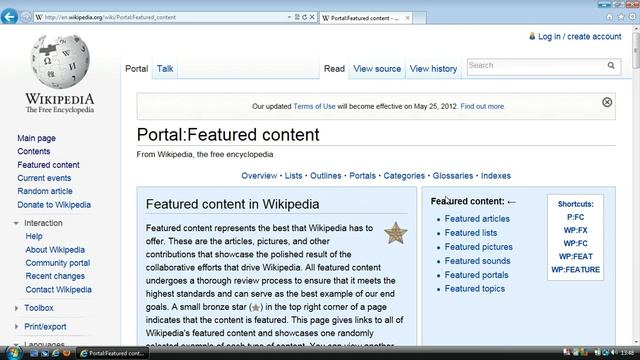The width and height of the screenshot is (640, 360).
Task: Dismiss the Terms of Use notice
Action: [x=607, y=102]
